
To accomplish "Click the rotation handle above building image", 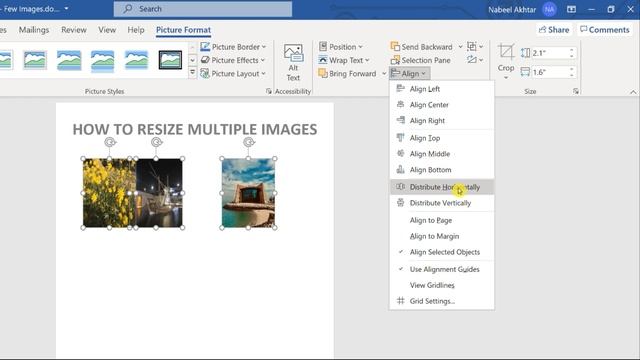I will click(249, 142).
